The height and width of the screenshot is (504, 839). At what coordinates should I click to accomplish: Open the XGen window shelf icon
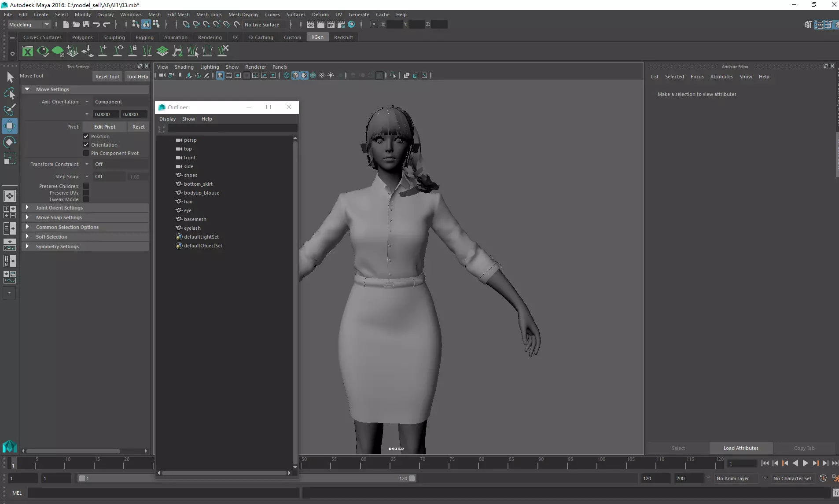[x=28, y=51]
